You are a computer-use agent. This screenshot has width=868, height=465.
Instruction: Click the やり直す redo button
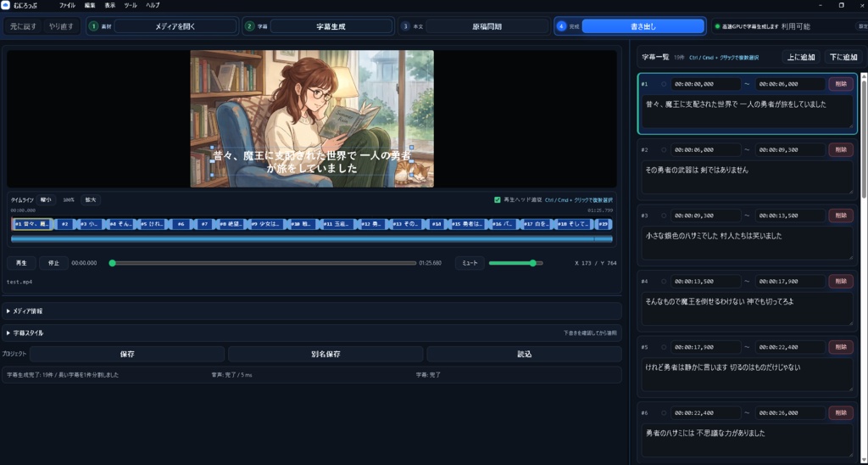click(61, 26)
